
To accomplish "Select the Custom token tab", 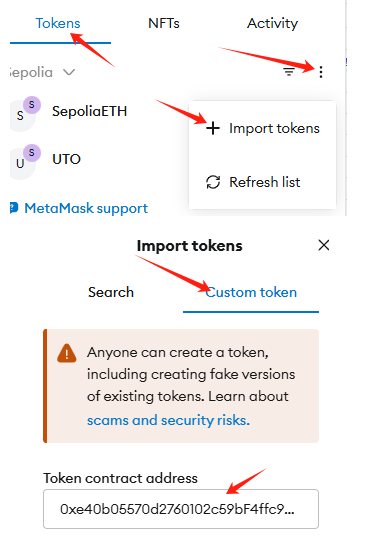I will [251, 292].
